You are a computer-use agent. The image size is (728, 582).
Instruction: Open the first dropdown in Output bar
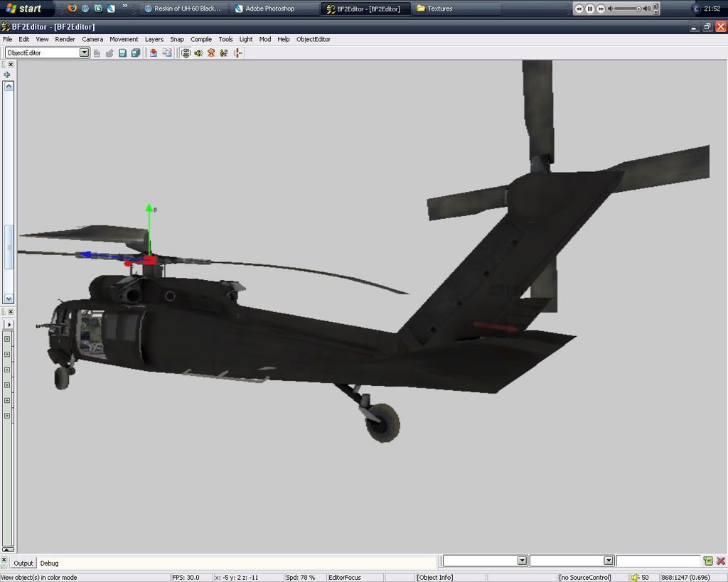pyautogui.click(x=522, y=561)
